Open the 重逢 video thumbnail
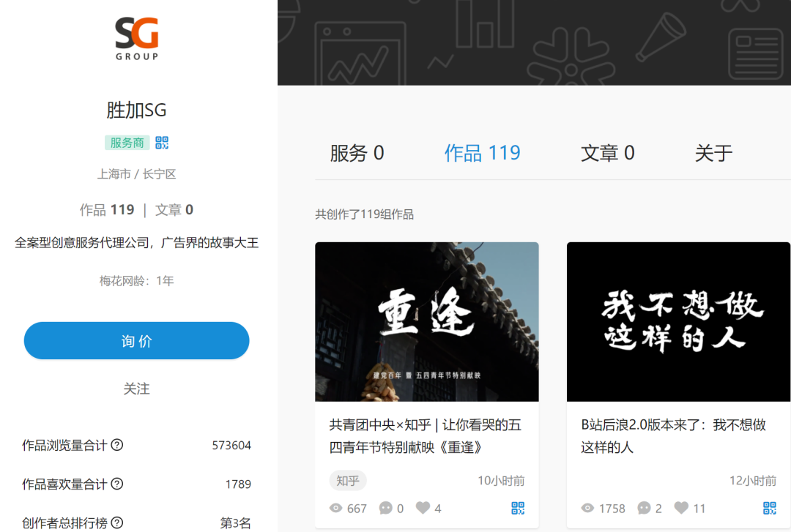The width and height of the screenshot is (791, 532). point(427,322)
